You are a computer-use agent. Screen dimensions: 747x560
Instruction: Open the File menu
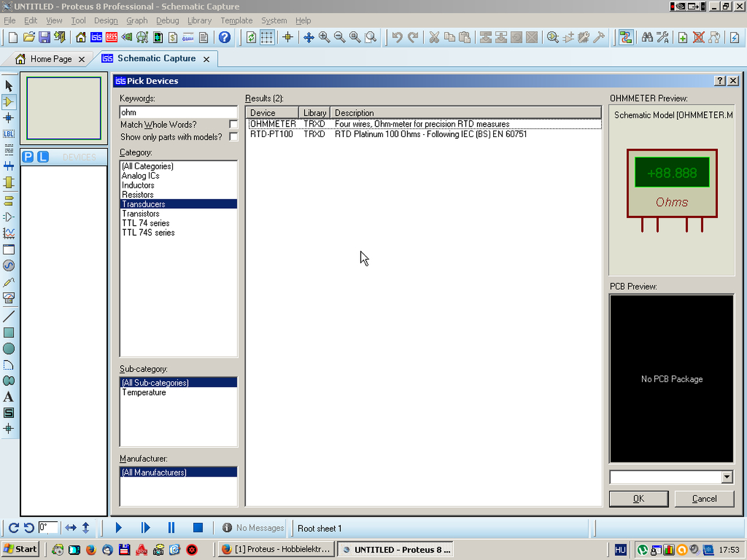click(9, 20)
